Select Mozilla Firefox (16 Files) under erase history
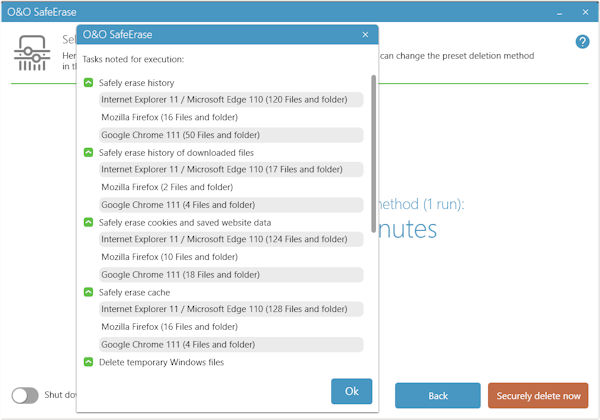 (231, 117)
